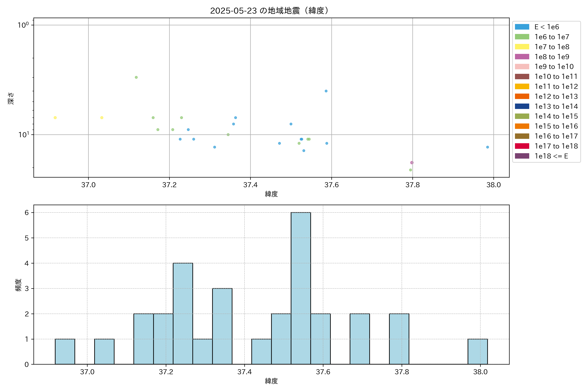
Task: Click the 頻度 y-axis label on histogram
Action: (x=18, y=285)
